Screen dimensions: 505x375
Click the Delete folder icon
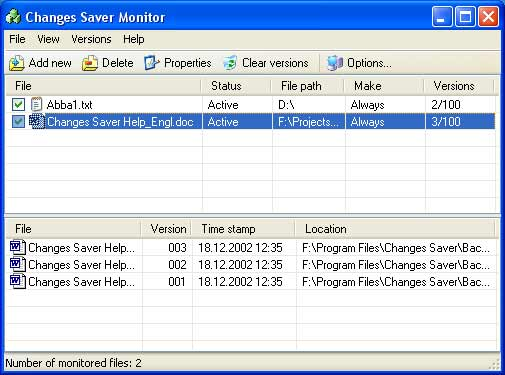[x=90, y=63]
